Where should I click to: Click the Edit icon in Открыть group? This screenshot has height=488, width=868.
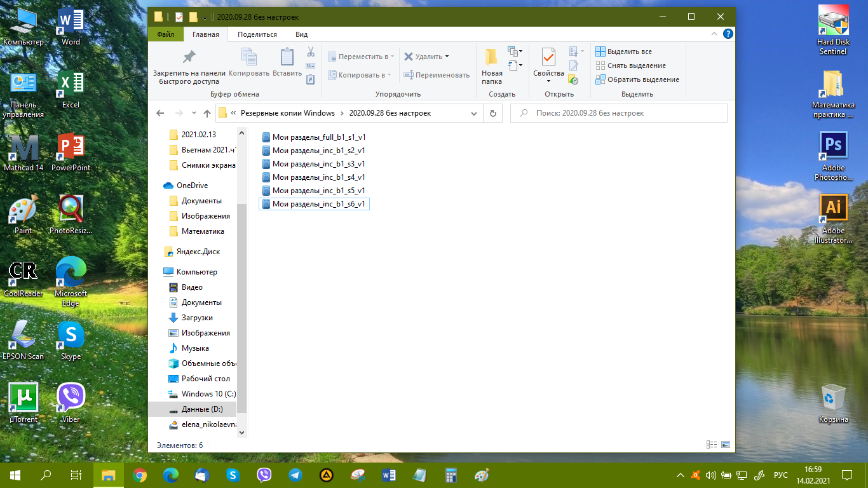[574, 65]
